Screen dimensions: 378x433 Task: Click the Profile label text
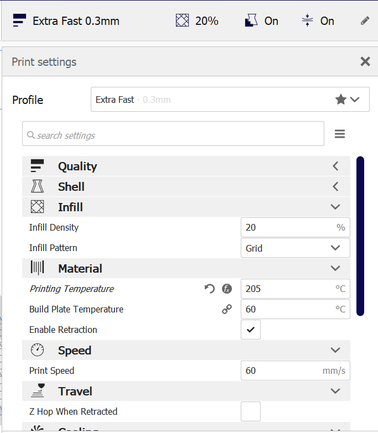coord(28,100)
